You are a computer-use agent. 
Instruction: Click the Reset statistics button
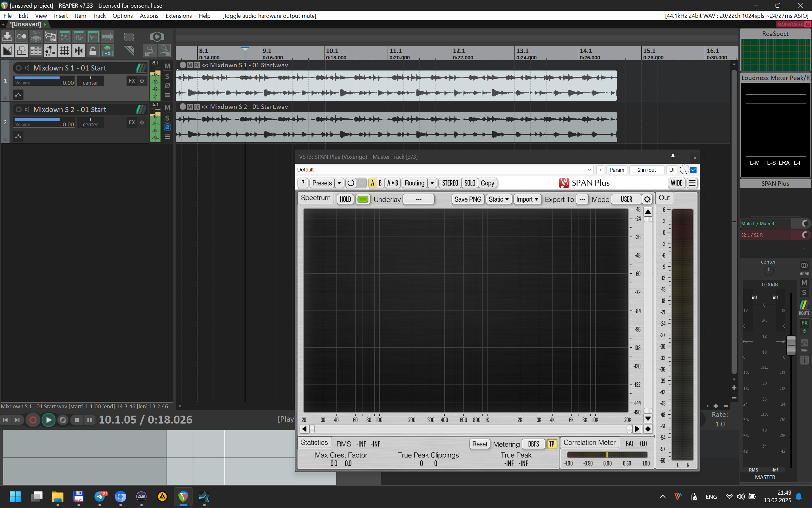click(x=480, y=444)
